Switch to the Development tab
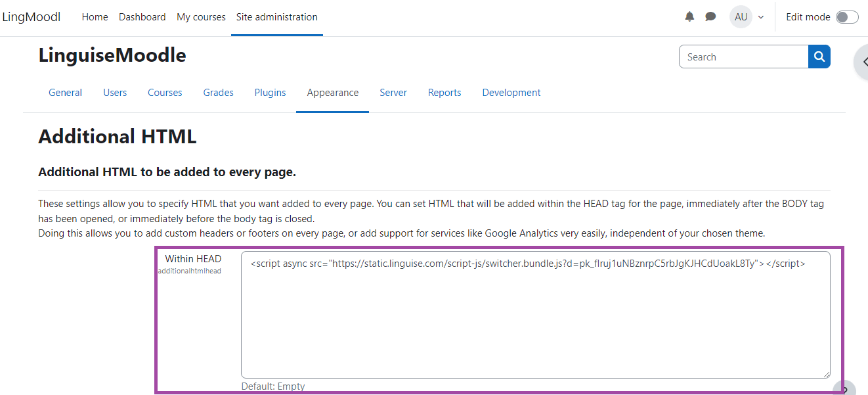The image size is (868, 395). click(x=511, y=93)
